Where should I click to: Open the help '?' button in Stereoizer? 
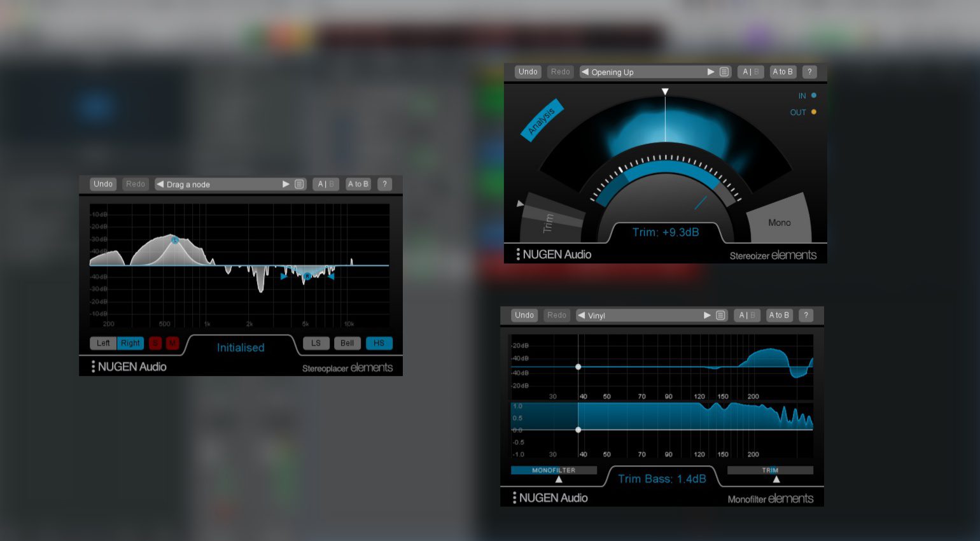click(x=809, y=72)
